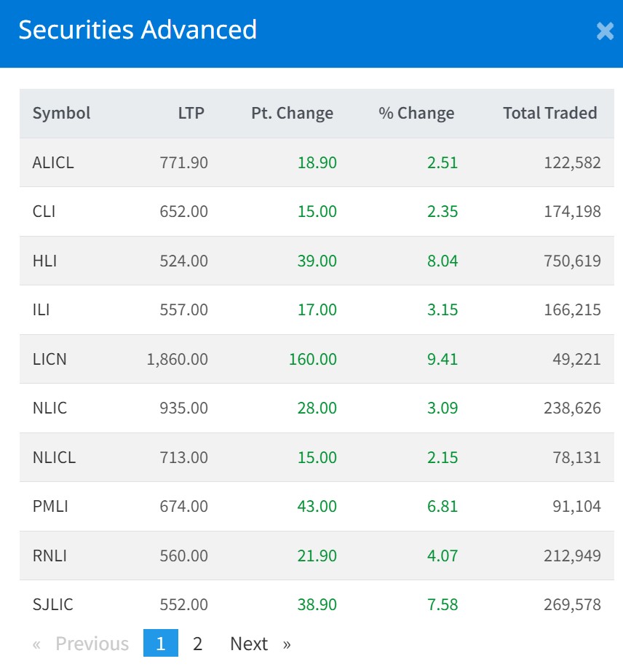623x672 pixels.
Task: Choose the NLICL symbol
Action: 54,457
